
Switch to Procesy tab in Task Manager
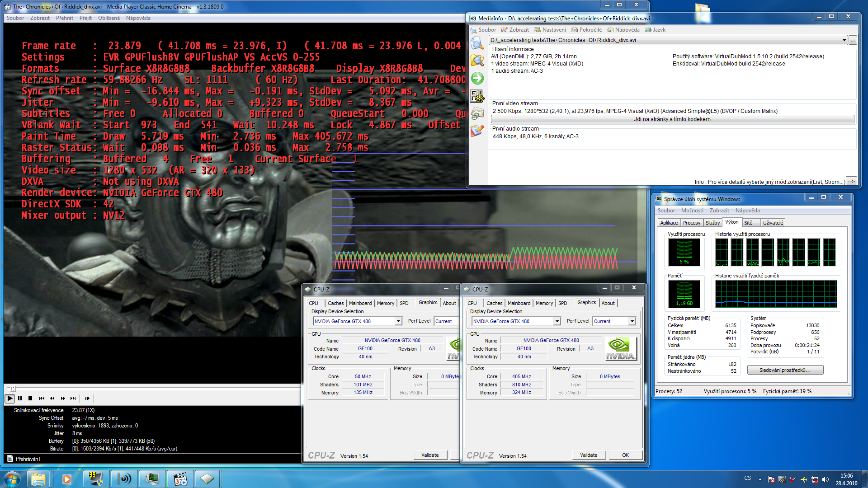[692, 223]
